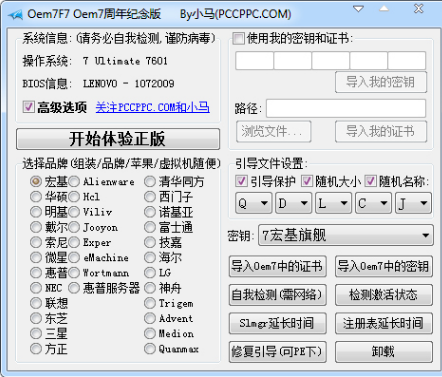This screenshot has height=377, width=442.
Task: Open the L letter dropdown
Action: (x=333, y=203)
